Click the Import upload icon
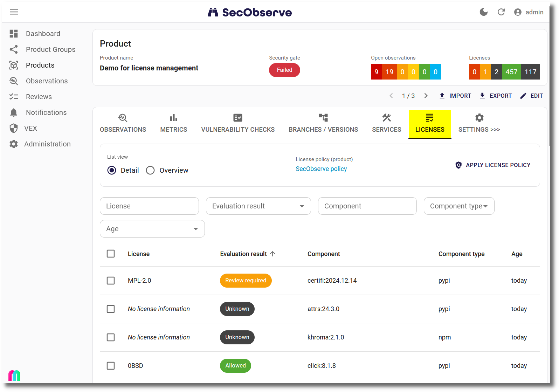The image size is (559, 392). click(442, 96)
